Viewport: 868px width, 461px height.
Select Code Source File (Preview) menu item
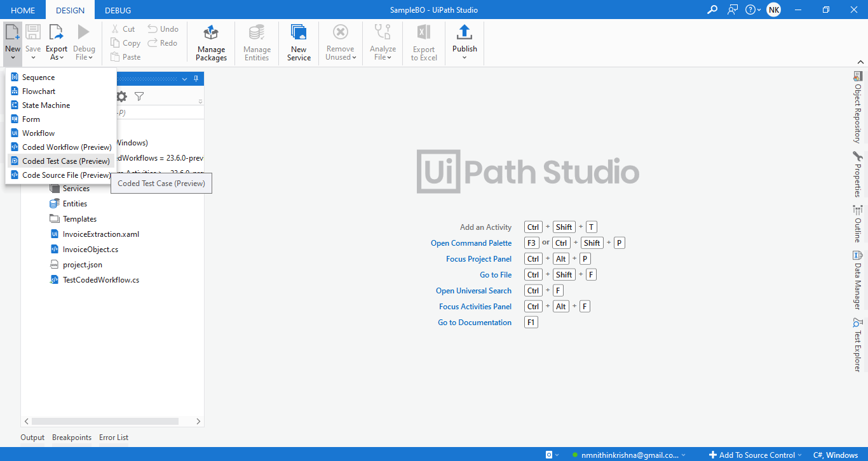(61, 175)
